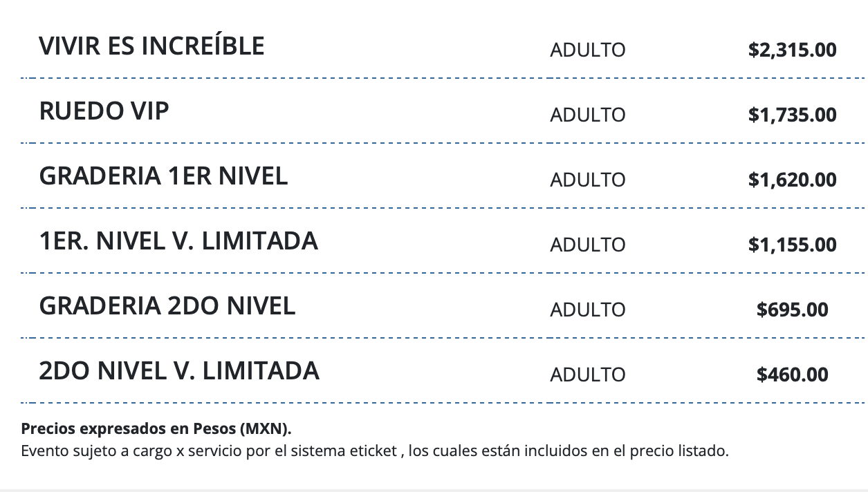Select the GRADERIA 2DO NIVEL section
The image size is (868, 492).
pos(167,306)
